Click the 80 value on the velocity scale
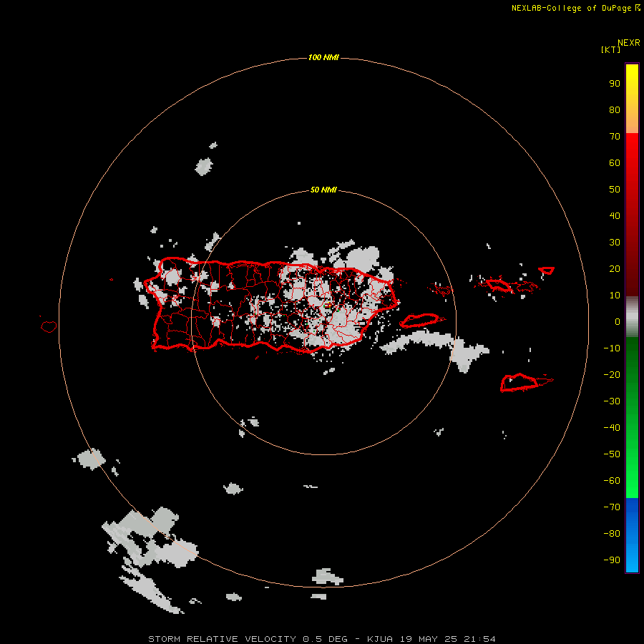The image size is (644, 644). point(615,110)
